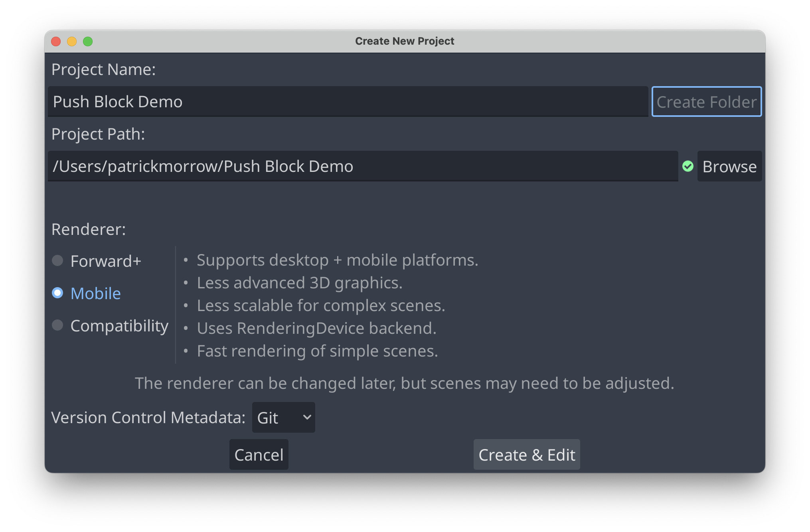810x532 pixels.
Task: Click 'Fast rendering of simple scenes.' text
Action: (x=318, y=351)
